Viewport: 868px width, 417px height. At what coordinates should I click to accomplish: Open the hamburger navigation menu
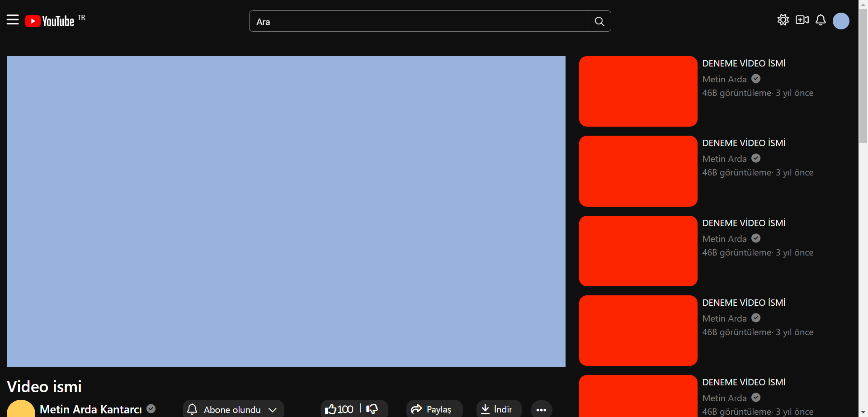(12, 20)
